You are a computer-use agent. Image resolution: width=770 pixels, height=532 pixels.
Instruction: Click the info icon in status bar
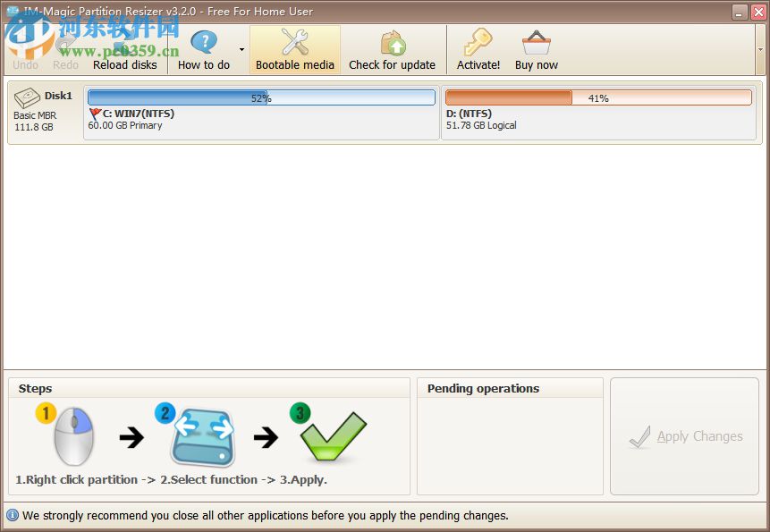tap(13, 515)
